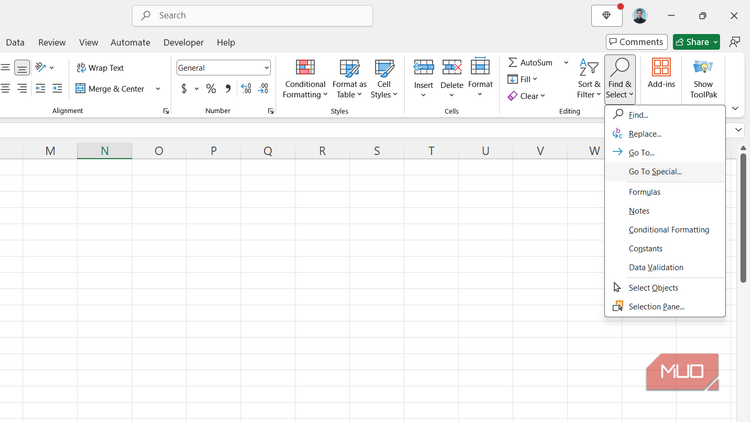750x422 pixels.
Task: Click the Copilot diamond icon in title bar
Action: tap(607, 16)
